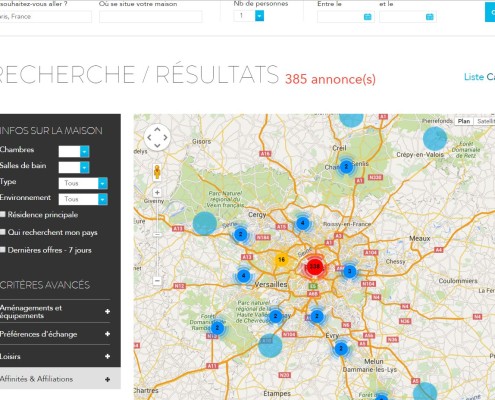Open the 'et le' calendar picker
Image resolution: width=495 pixels, height=400 pixels.
click(x=430, y=17)
